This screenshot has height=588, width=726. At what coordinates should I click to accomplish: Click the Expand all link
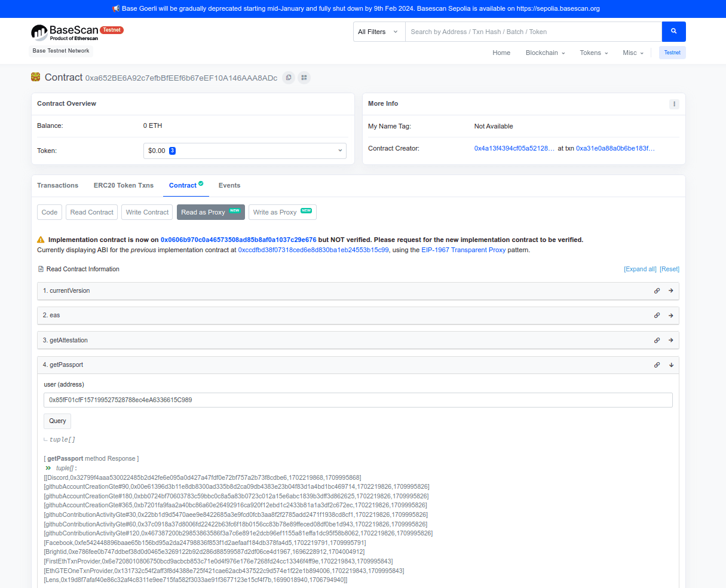tap(640, 269)
